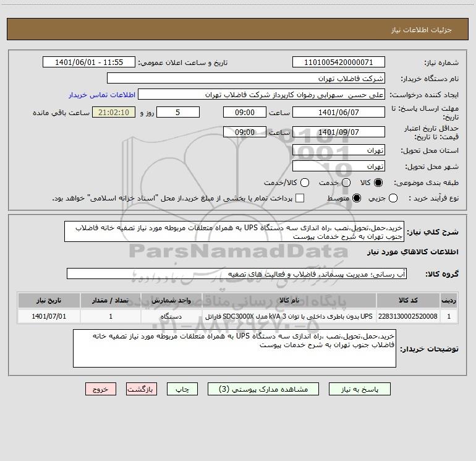Click the UPS SDC3000X product name cell
The image size is (476, 461).
coord(289,316)
